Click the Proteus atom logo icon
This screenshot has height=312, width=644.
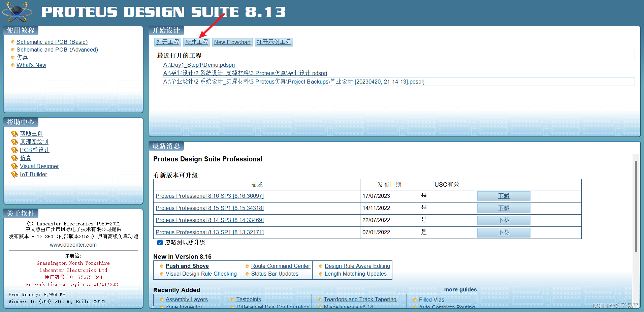[17, 12]
